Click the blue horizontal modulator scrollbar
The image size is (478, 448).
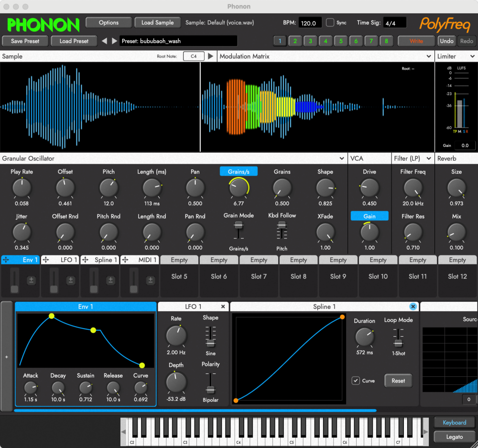(x=195, y=411)
